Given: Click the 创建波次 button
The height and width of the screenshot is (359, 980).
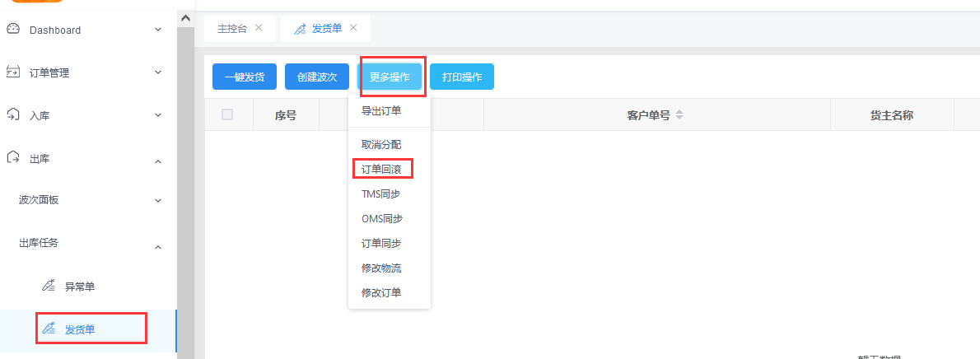Looking at the screenshot, I should [317, 77].
